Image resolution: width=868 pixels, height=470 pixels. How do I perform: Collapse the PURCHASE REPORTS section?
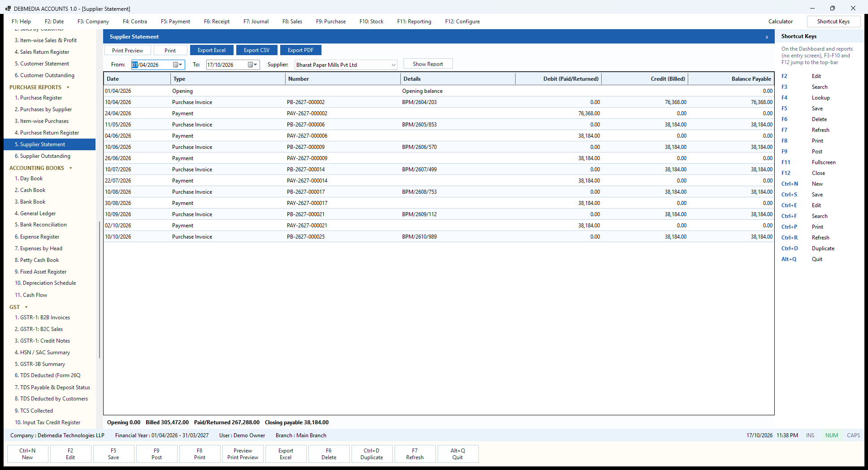pyautogui.click(x=68, y=87)
